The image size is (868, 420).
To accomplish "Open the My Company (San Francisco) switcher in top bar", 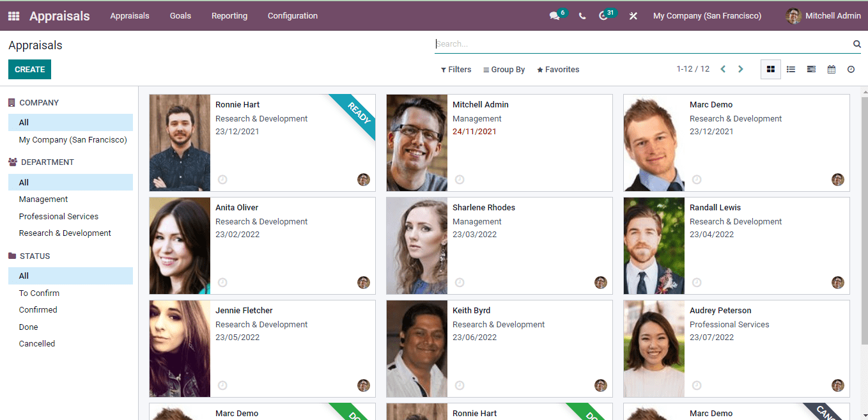I will pos(707,16).
